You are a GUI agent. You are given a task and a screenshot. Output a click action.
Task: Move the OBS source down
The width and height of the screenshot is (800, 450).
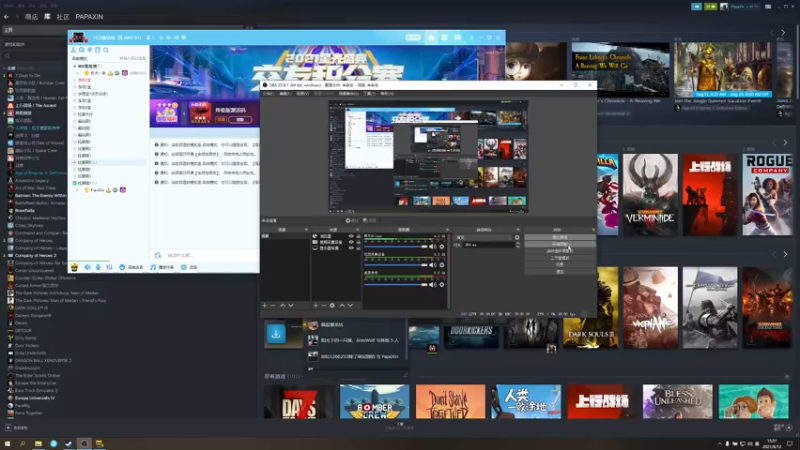[350, 305]
